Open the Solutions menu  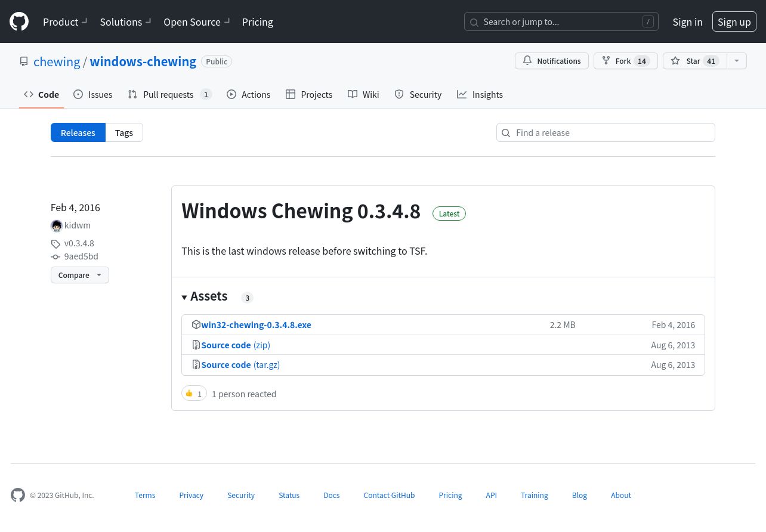126,22
